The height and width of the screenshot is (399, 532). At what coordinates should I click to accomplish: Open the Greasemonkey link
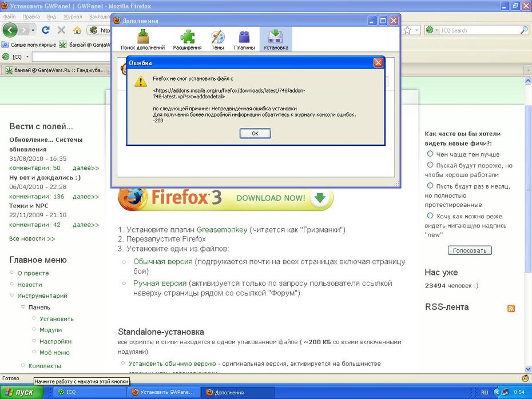(222, 230)
